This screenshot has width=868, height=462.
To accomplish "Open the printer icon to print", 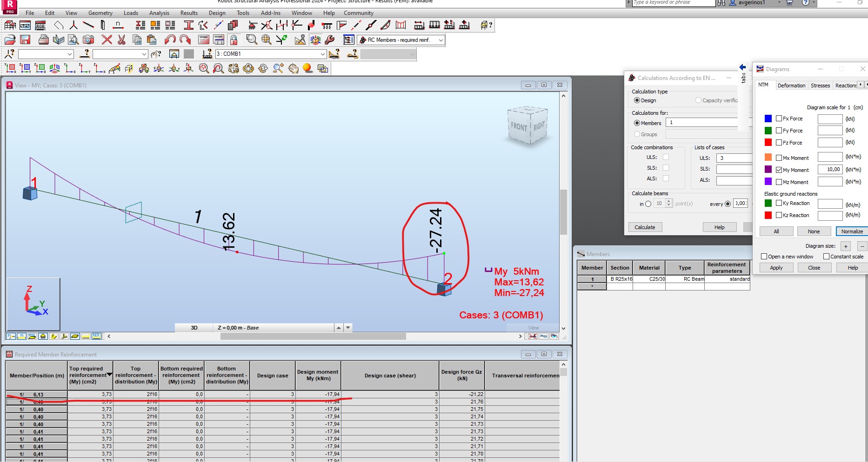I will coord(43,40).
